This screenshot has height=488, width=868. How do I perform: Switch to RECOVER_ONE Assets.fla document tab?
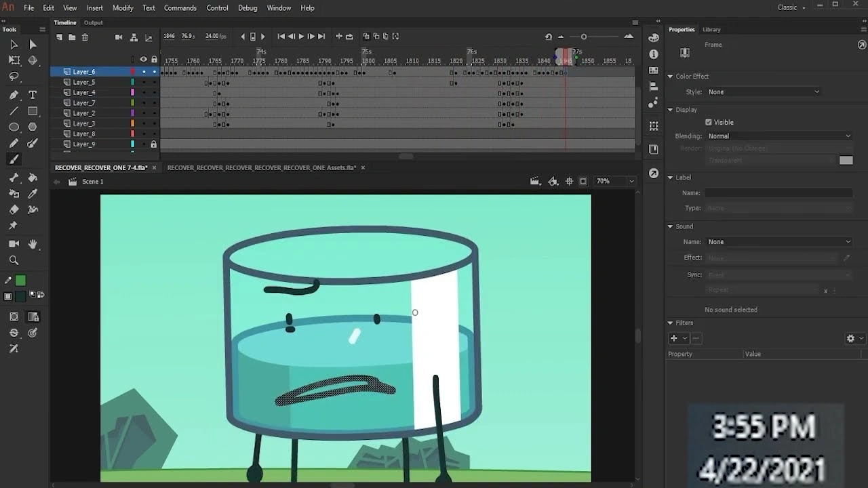(262, 167)
